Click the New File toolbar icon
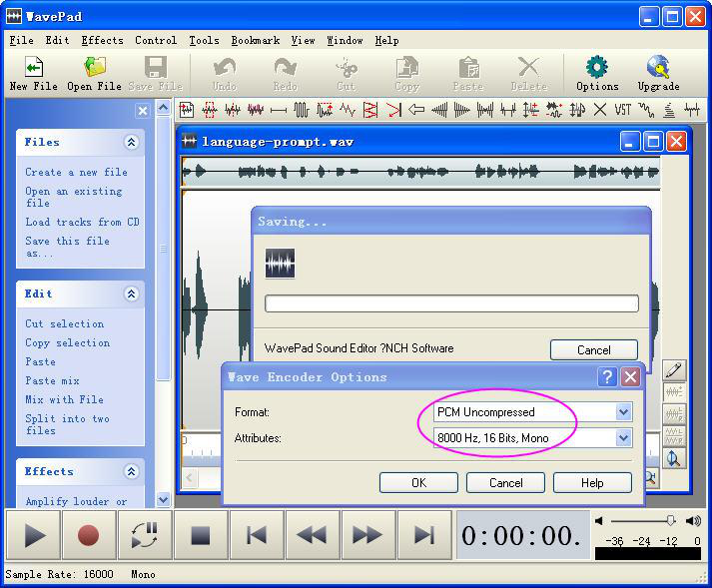Image resolution: width=712 pixels, height=588 pixels. (x=34, y=73)
